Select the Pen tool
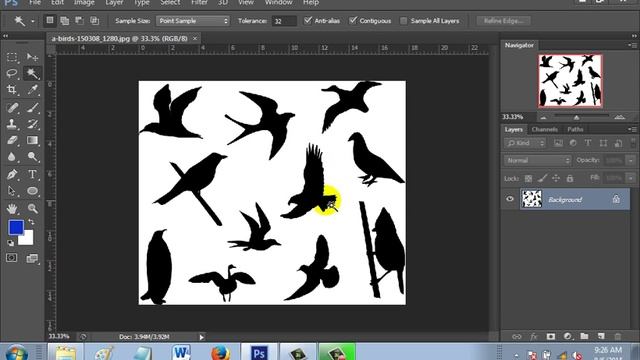This screenshot has height=360, width=640. coord(12,174)
